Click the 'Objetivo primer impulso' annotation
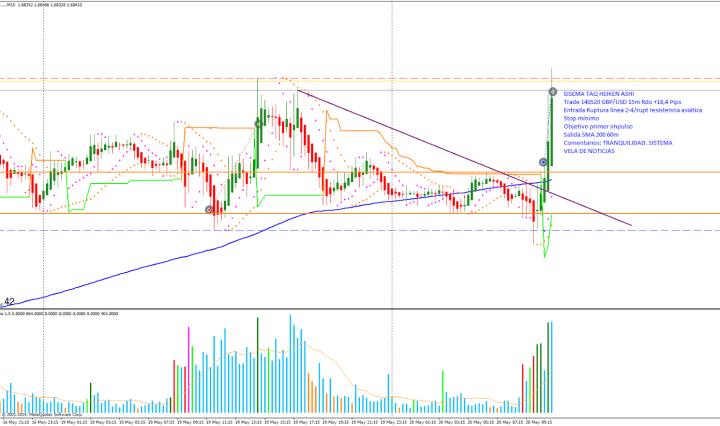 [599, 127]
